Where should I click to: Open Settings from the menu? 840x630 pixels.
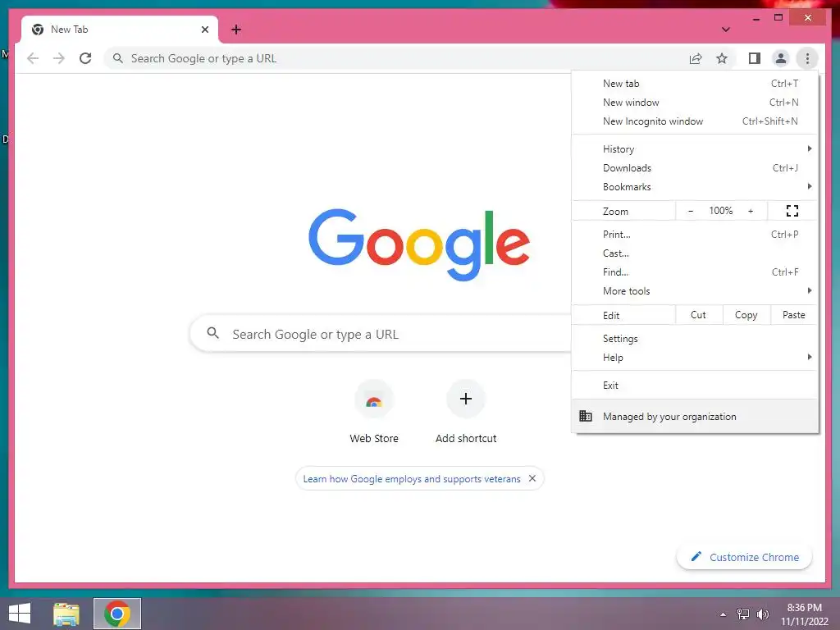(695, 339)
